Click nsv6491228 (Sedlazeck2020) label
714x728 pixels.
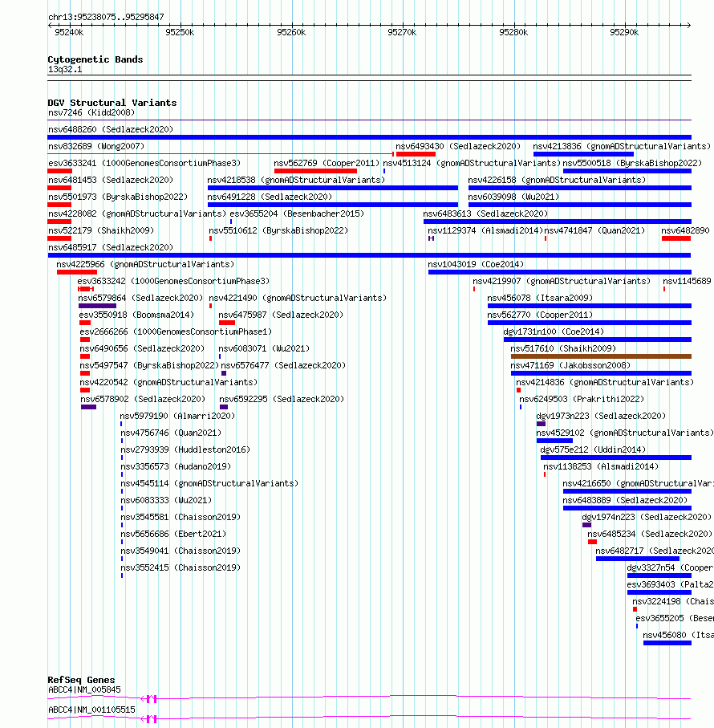click(270, 197)
